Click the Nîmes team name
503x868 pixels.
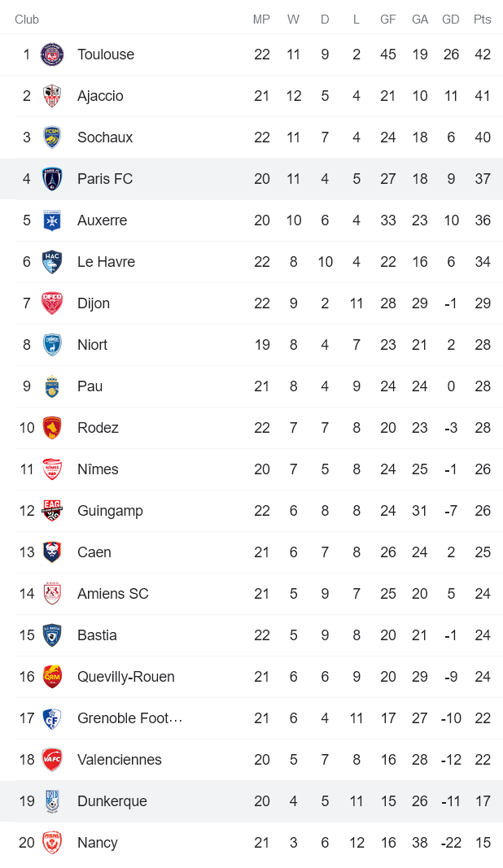[98, 469]
